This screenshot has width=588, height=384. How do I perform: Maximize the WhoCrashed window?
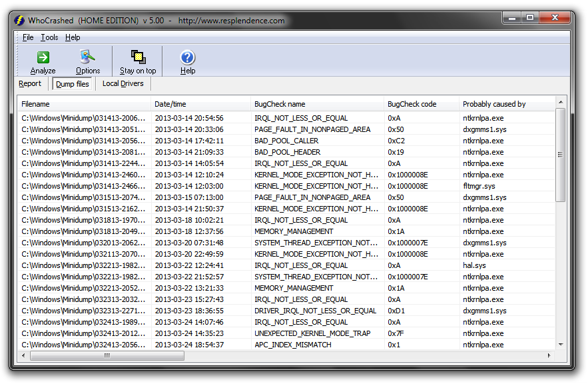click(529, 17)
